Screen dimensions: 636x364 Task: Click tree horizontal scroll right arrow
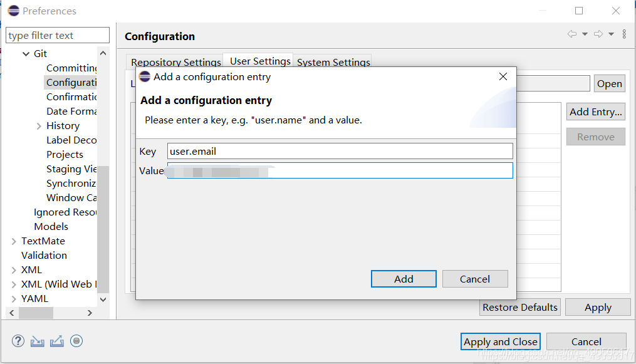tap(90, 313)
